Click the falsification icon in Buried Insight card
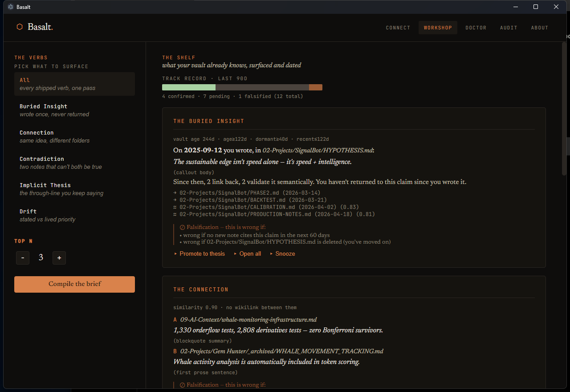Image resolution: width=570 pixels, height=392 pixels. (183, 227)
